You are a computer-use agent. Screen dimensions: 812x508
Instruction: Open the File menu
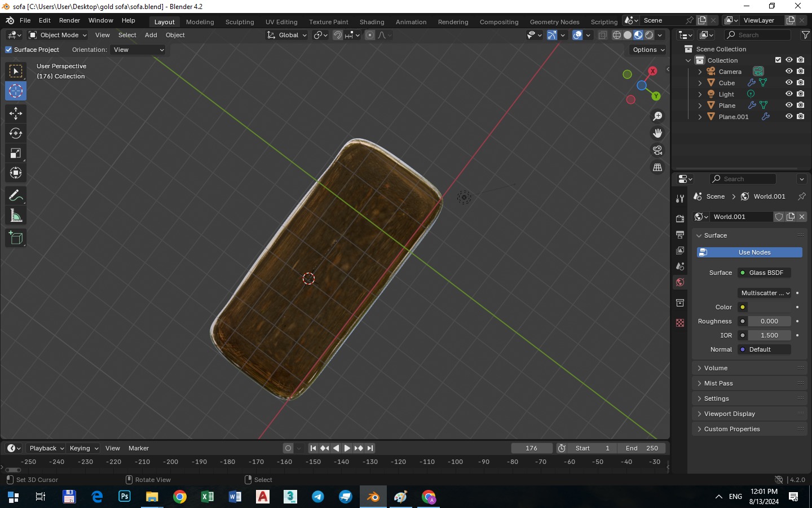pyautogui.click(x=25, y=20)
